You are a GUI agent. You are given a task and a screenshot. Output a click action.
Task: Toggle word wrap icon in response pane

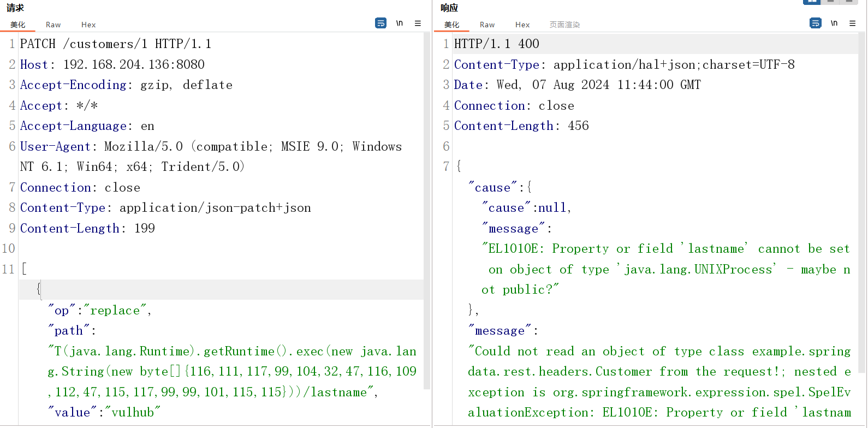point(815,23)
